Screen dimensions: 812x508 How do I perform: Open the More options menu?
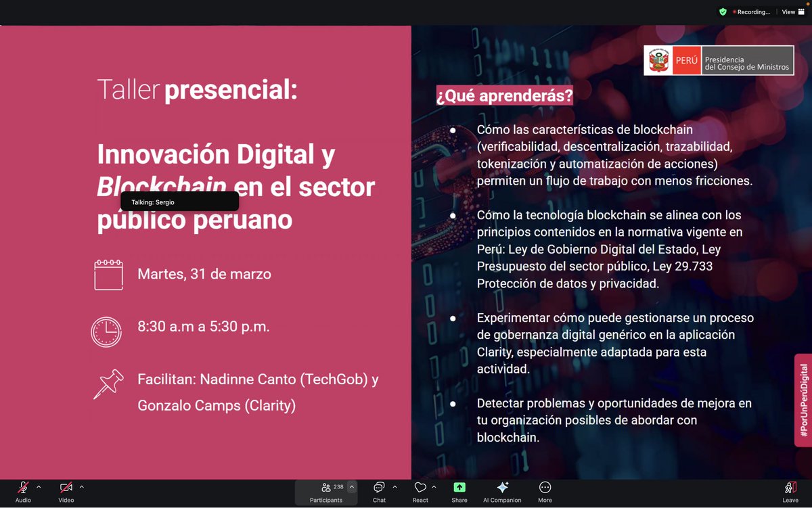coord(545,492)
